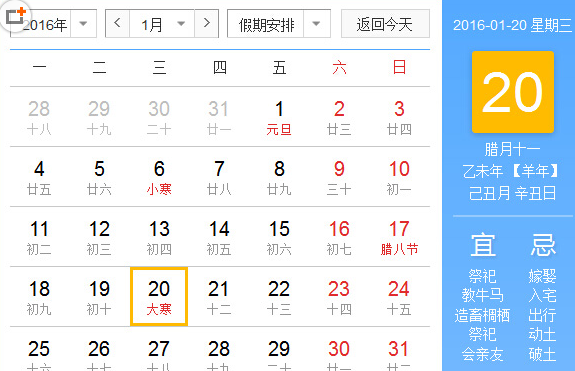
Task: Click 嫁娶 under 忌
Action: (x=543, y=276)
